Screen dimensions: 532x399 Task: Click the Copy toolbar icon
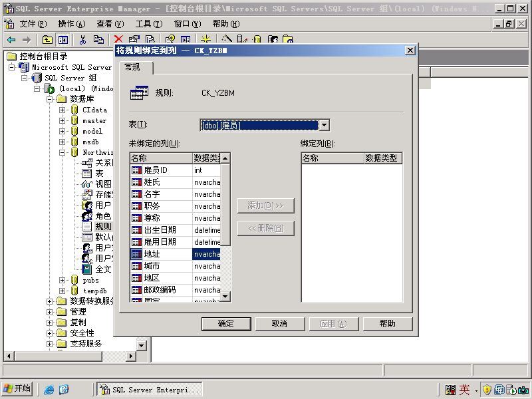tap(98, 40)
